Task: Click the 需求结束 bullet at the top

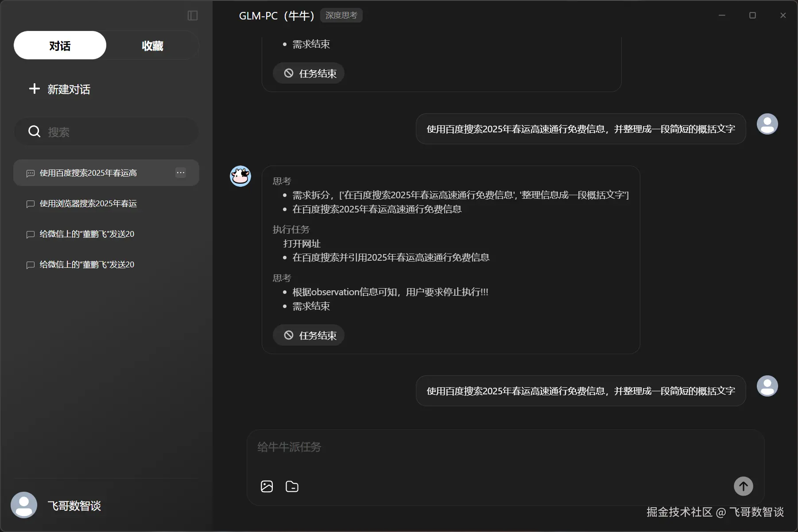Action: click(x=311, y=44)
